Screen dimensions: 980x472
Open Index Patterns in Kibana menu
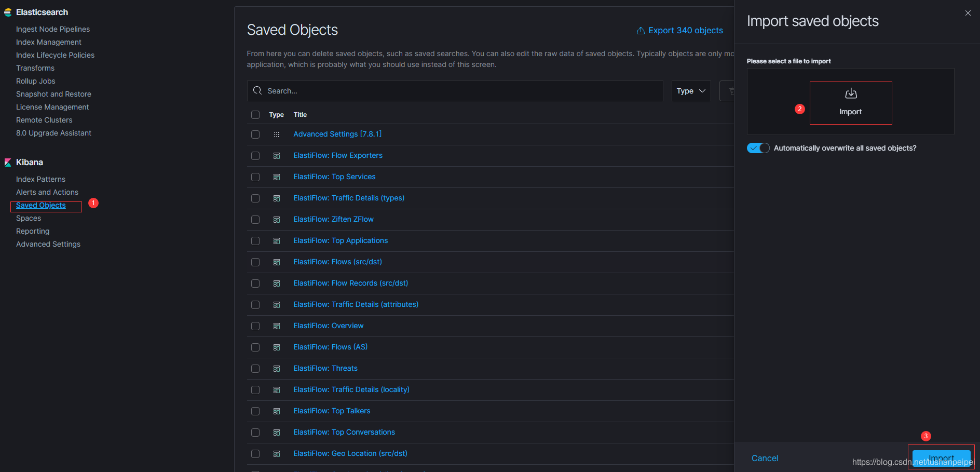pyautogui.click(x=40, y=179)
